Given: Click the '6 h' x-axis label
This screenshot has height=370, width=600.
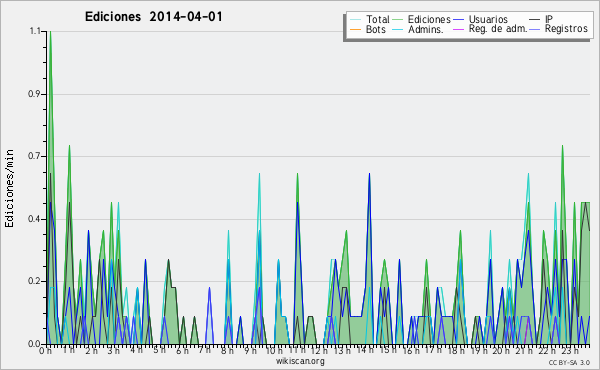Looking at the screenshot, I should point(182,351).
